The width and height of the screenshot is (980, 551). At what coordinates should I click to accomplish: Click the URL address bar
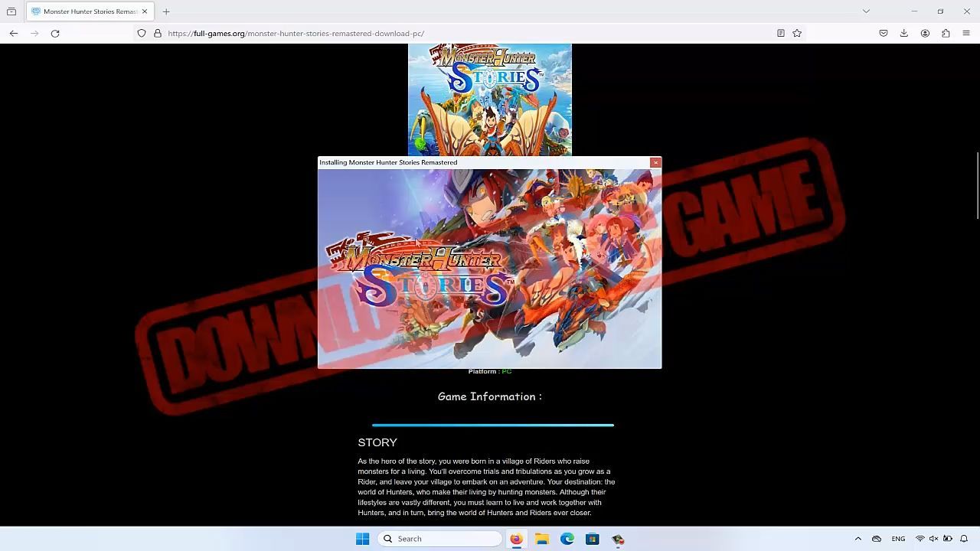(467, 33)
